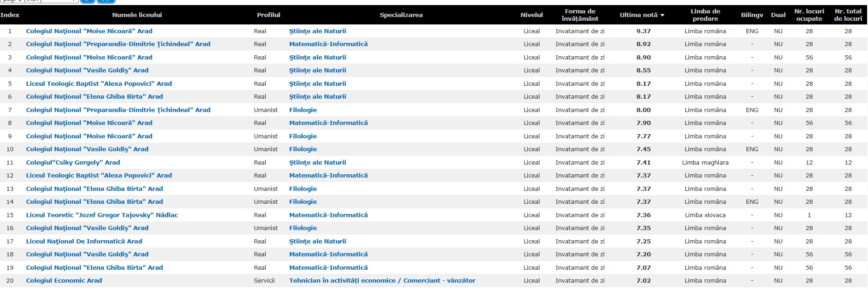Open Științe ale Naturii link in row 1
868x290 pixels.
pyautogui.click(x=318, y=31)
